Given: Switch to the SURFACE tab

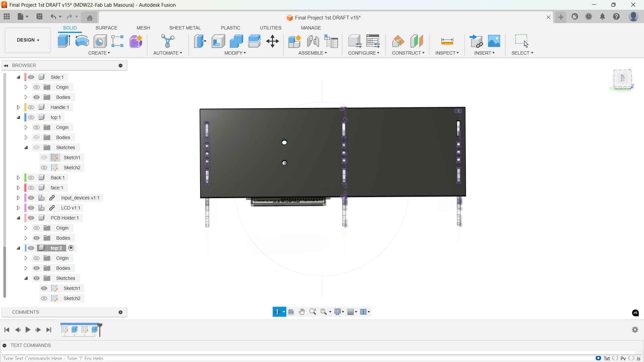Looking at the screenshot, I should [106, 28].
